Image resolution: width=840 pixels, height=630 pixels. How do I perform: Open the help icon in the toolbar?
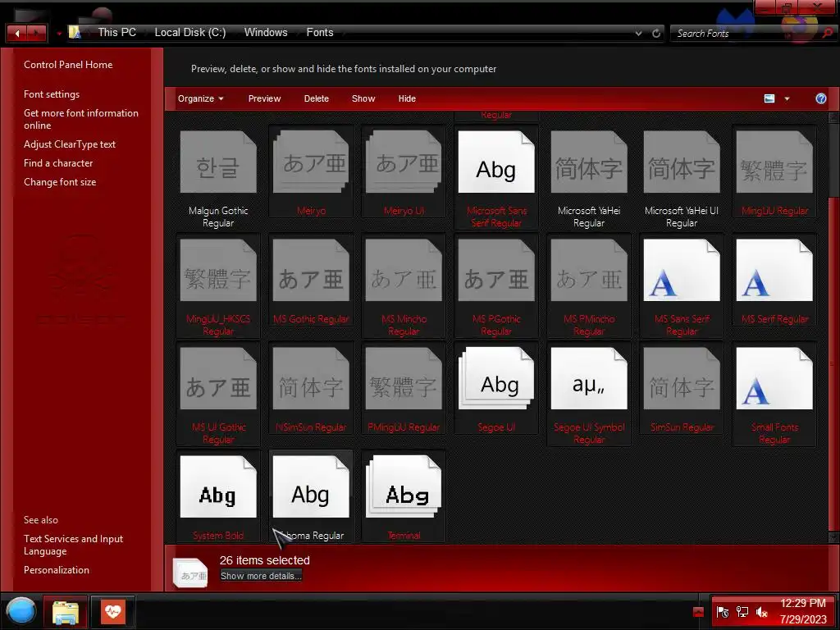820,98
